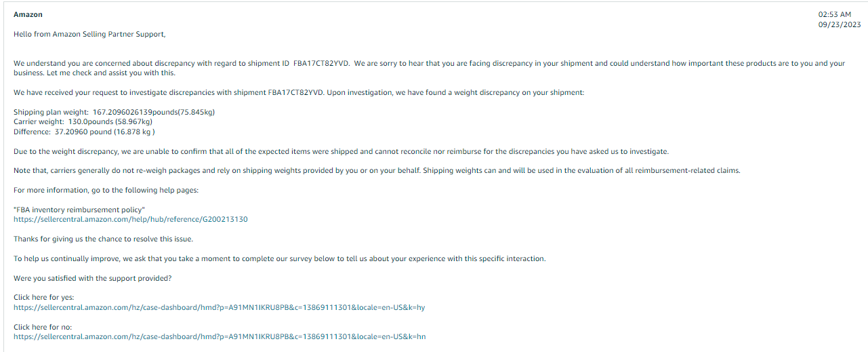Click the Hello from Amazon Selling Partner Support greeting
This screenshot has height=352, width=868.
point(89,34)
